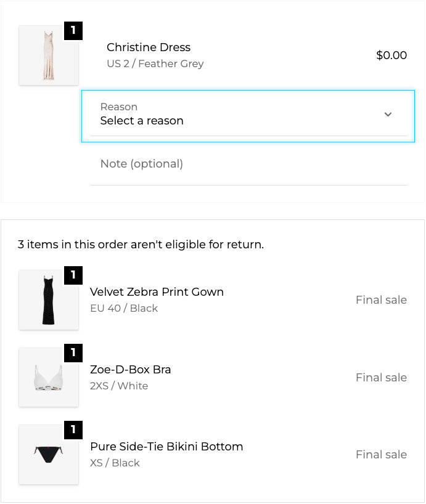Select the Zoe-D-Box Bra product title
426x504 pixels.
click(131, 370)
